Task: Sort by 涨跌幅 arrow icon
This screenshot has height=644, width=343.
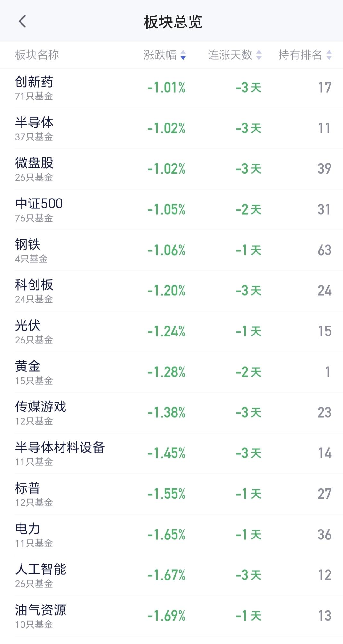Action: click(x=183, y=55)
